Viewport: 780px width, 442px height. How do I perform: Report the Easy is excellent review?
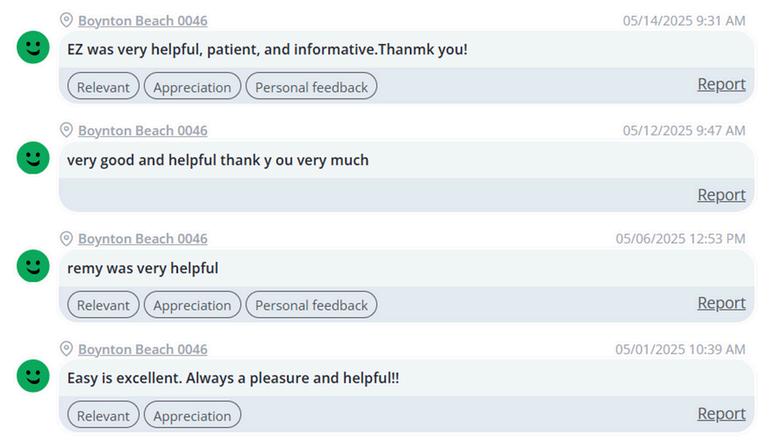pyautogui.click(x=721, y=413)
